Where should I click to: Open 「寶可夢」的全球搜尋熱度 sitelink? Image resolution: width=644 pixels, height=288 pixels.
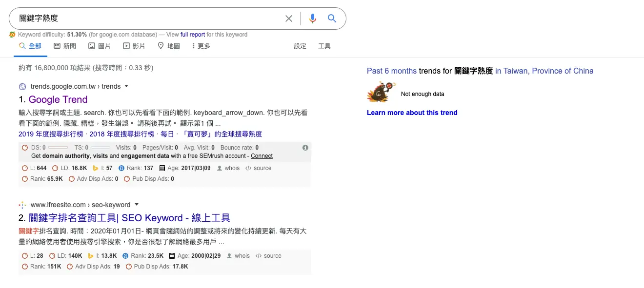click(x=222, y=134)
